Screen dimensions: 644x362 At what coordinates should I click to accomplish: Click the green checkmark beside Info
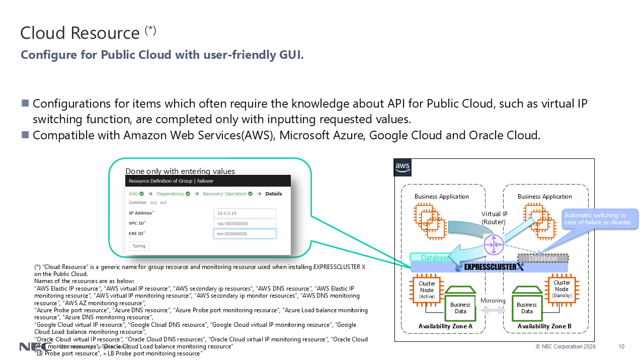coord(142,194)
